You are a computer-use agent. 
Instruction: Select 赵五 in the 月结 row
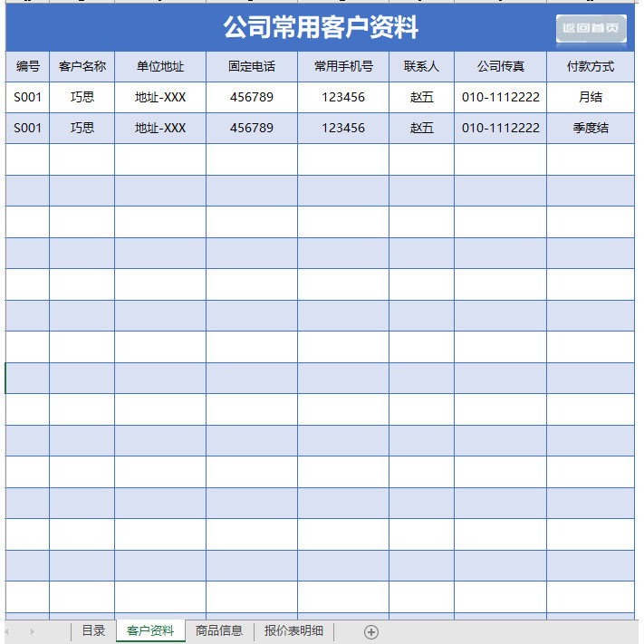click(421, 97)
